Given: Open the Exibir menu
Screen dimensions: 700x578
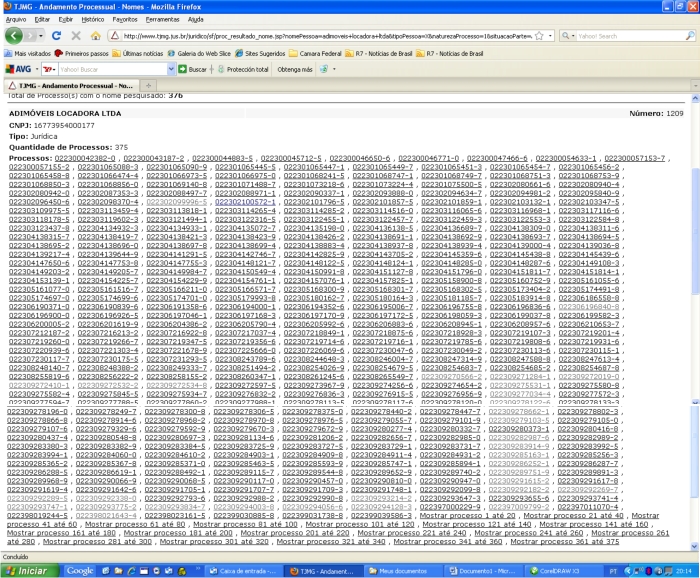Looking at the screenshot, I should click(x=65, y=20).
